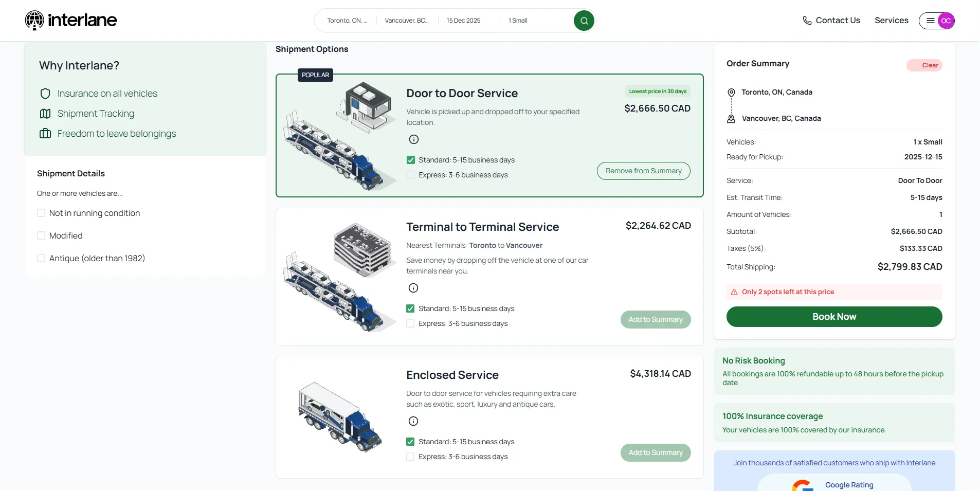
Task: Click the OC account avatar
Action: pos(945,21)
